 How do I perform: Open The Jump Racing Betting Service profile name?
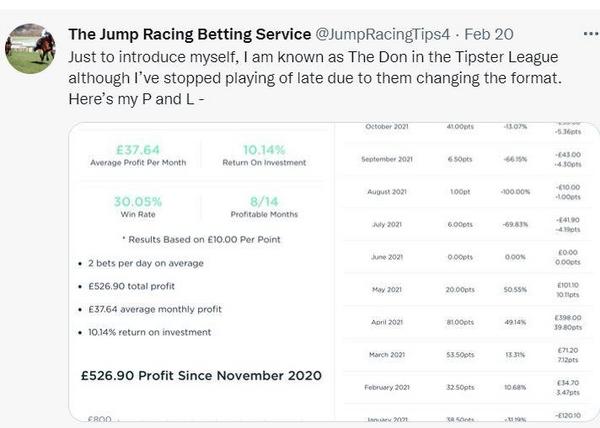(x=189, y=34)
